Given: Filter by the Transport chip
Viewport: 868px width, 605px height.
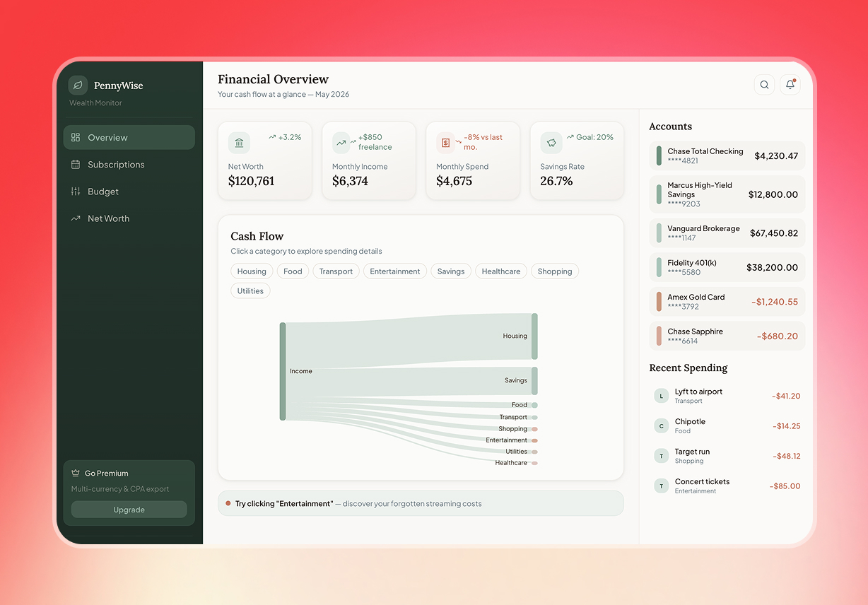Looking at the screenshot, I should click(x=336, y=271).
